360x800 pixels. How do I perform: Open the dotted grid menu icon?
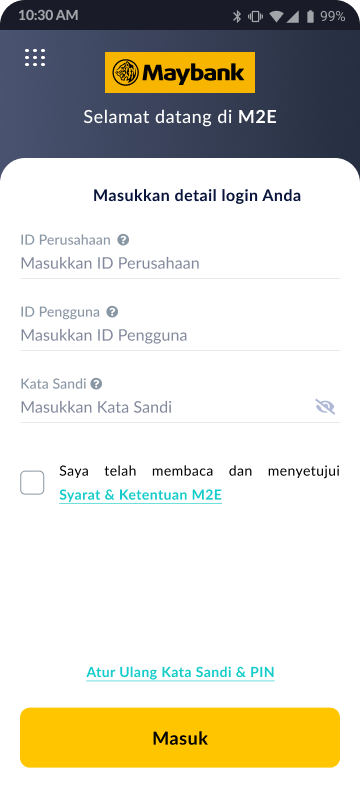pyautogui.click(x=35, y=58)
